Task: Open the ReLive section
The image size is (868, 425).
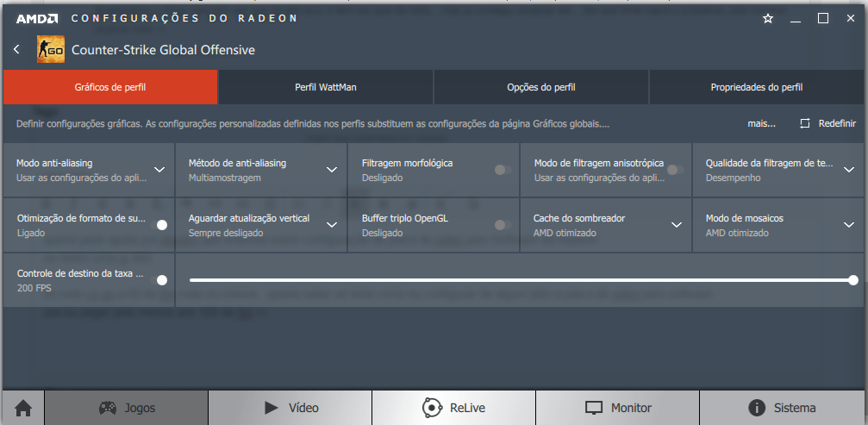Action: (x=453, y=409)
